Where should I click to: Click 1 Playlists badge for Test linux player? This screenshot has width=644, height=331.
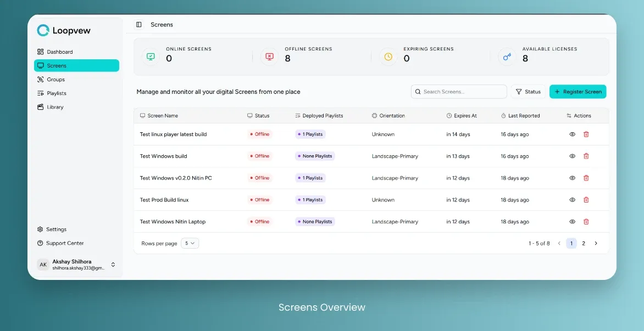click(310, 134)
